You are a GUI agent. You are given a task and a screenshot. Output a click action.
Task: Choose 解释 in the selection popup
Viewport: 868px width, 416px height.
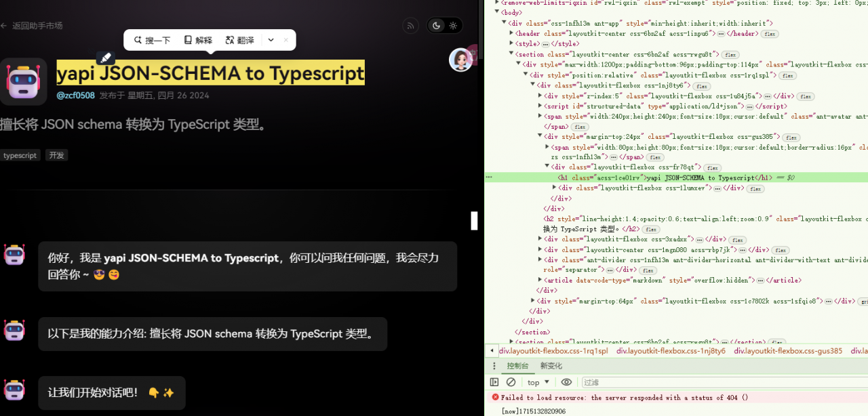pyautogui.click(x=198, y=40)
